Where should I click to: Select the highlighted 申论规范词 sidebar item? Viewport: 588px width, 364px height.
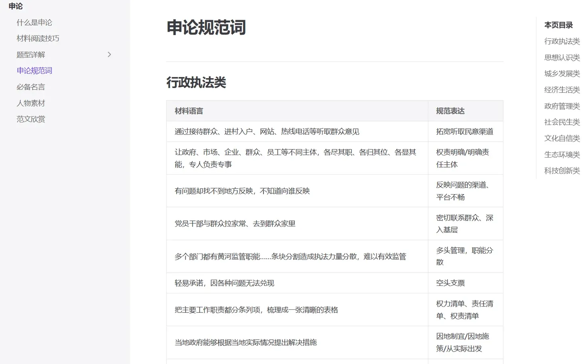click(34, 71)
